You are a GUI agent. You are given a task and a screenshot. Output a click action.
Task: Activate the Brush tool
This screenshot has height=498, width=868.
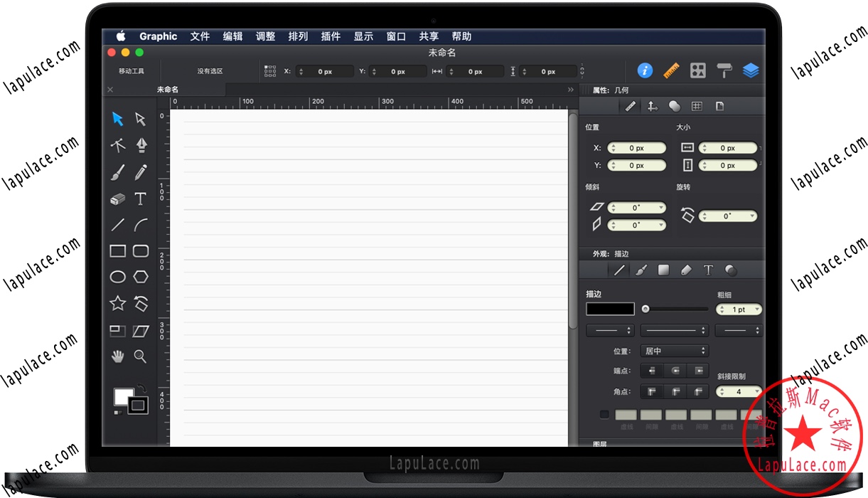(x=117, y=172)
